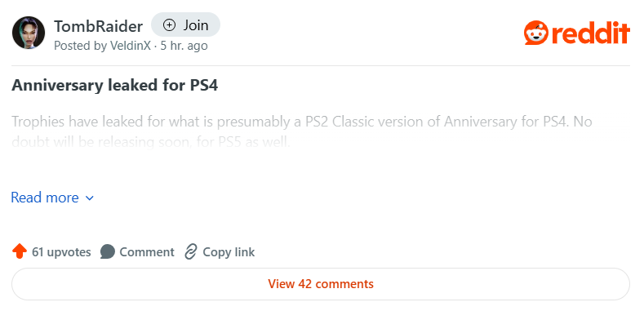Click the chain link icon
The image size is (644, 311).
(x=191, y=252)
